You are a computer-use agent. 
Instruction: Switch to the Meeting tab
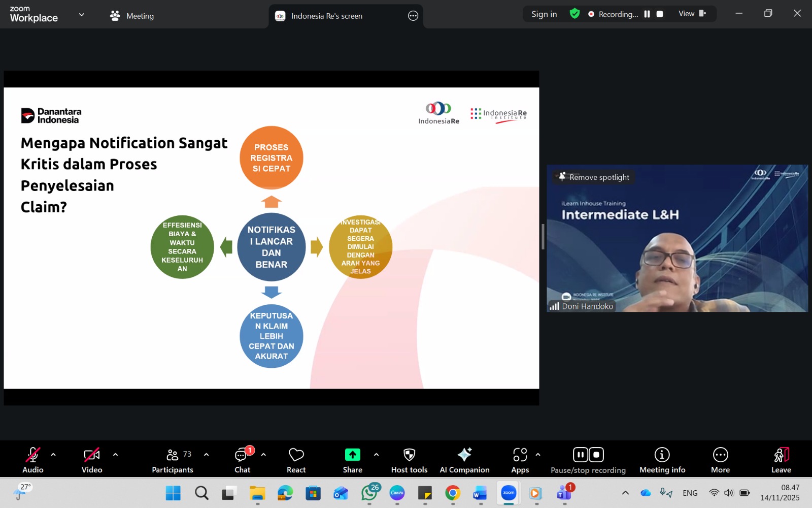coord(132,16)
